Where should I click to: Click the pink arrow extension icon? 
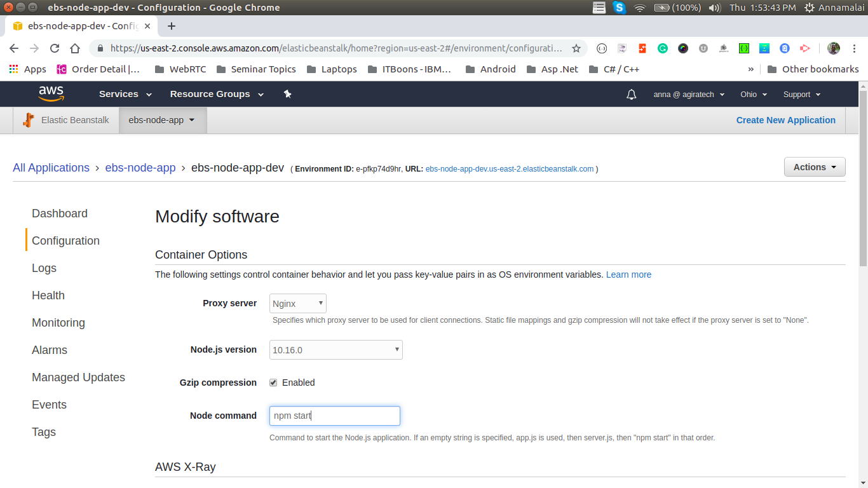click(x=805, y=48)
